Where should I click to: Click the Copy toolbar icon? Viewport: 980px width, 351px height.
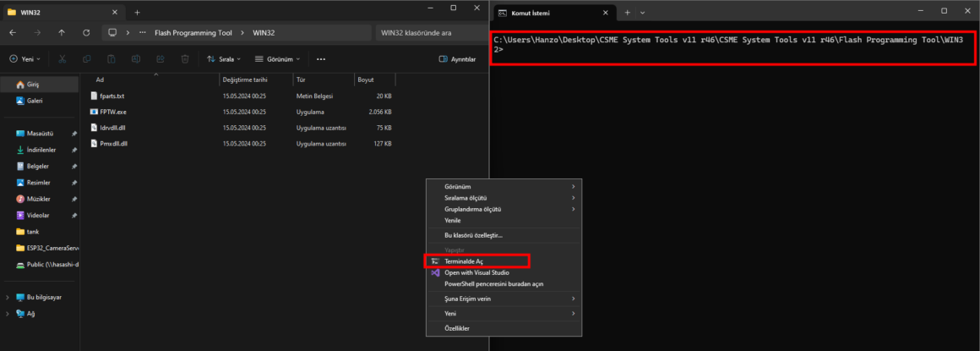pos(86,59)
